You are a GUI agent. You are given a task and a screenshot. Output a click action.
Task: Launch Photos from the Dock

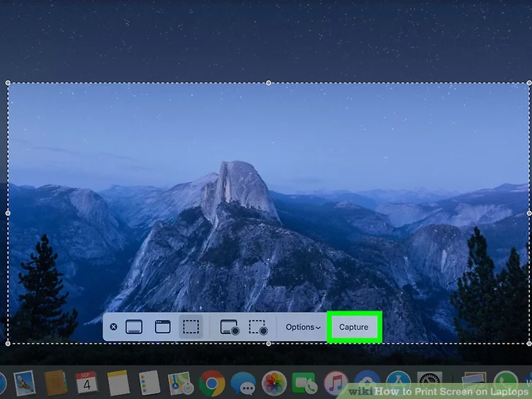click(x=274, y=383)
